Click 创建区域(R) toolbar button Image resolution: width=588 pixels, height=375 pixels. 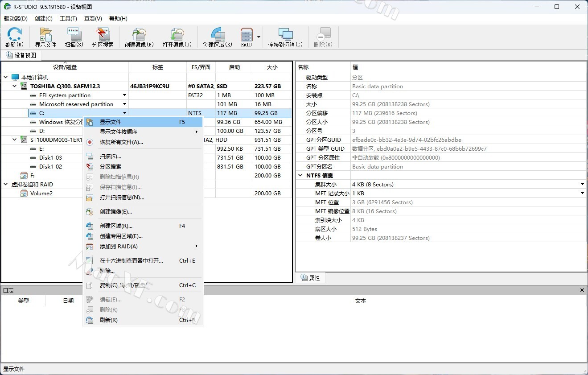tap(218, 37)
